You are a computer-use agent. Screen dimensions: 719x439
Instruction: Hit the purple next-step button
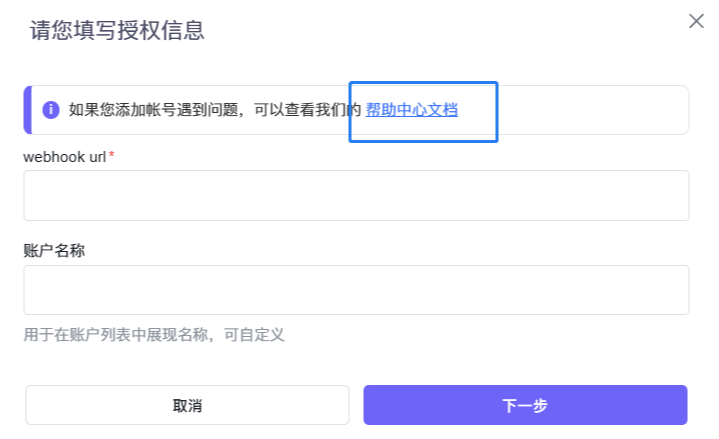pos(525,405)
